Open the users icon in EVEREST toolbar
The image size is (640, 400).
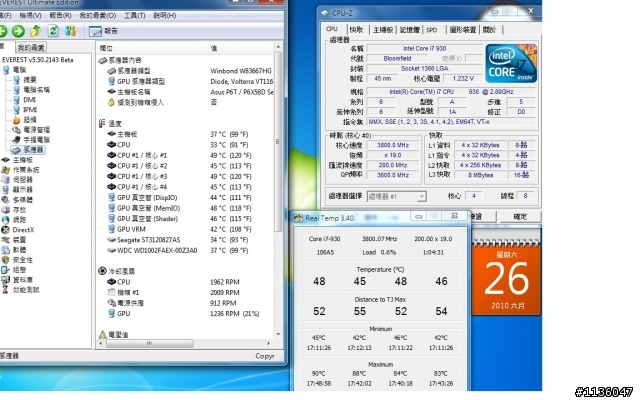point(71,31)
